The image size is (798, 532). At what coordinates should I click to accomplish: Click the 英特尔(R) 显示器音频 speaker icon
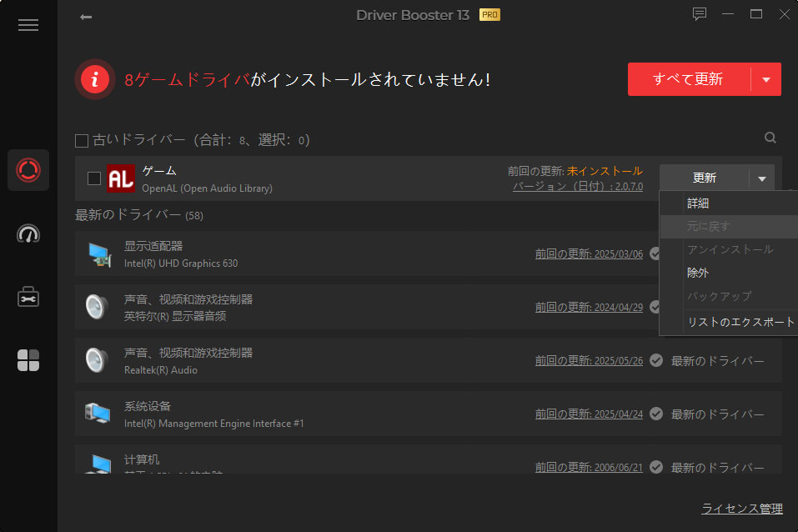point(97,307)
